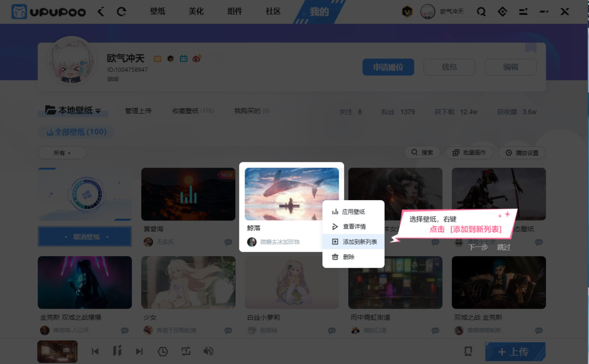Click 跳过 to skip the tutorial
The image size is (589, 364).
pyautogui.click(x=504, y=247)
